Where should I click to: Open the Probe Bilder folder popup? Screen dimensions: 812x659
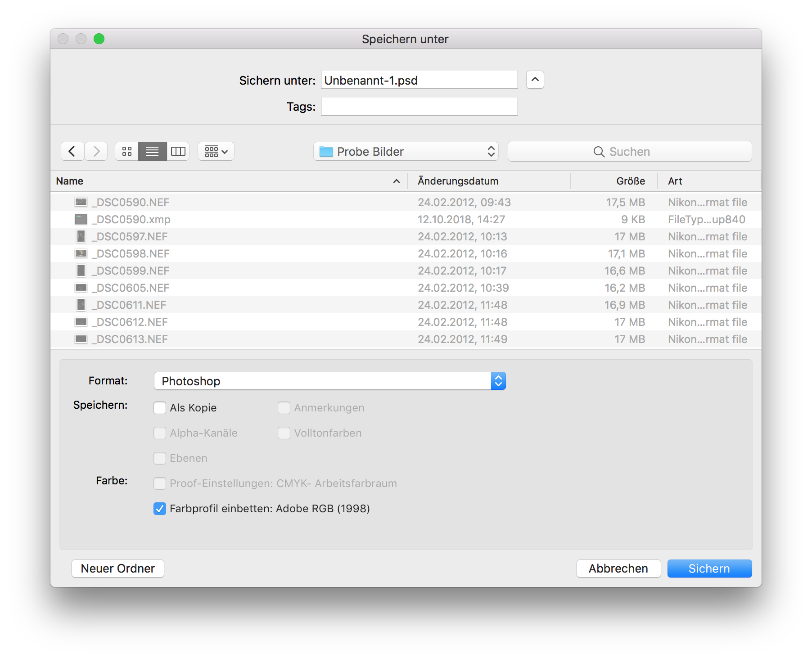click(406, 152)
